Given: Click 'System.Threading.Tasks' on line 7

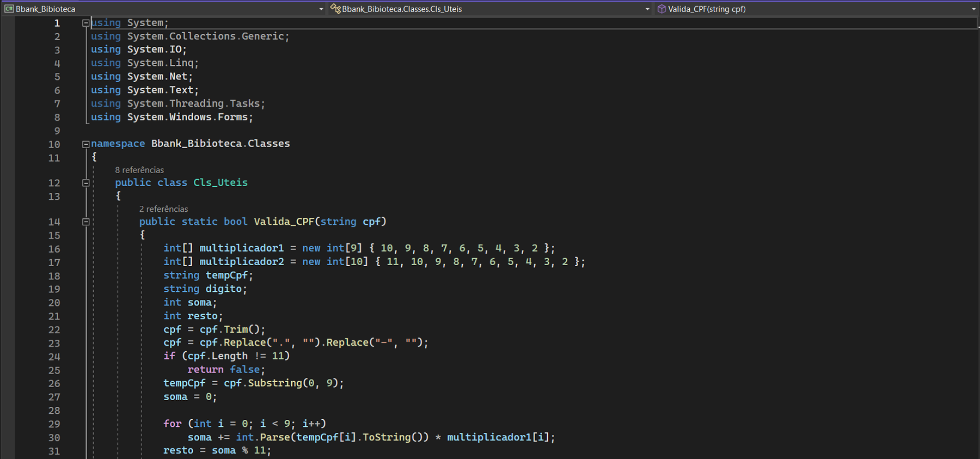Looking at the screenshot, I should (193, 103).
